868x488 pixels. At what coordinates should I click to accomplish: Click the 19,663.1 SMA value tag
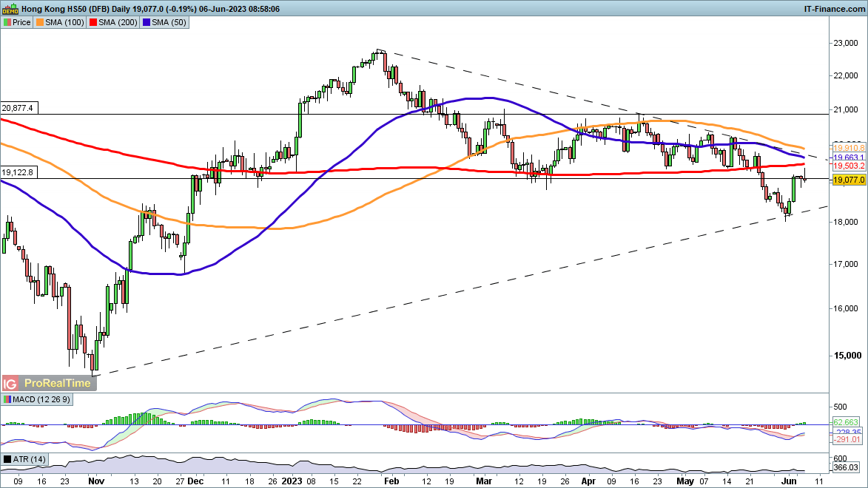point(849,157)
